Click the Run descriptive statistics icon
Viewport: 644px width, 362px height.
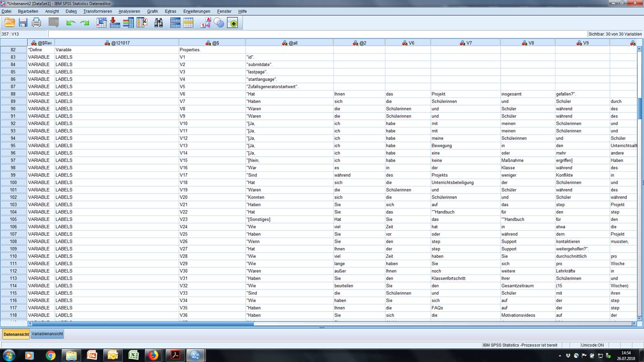[142, 23]
